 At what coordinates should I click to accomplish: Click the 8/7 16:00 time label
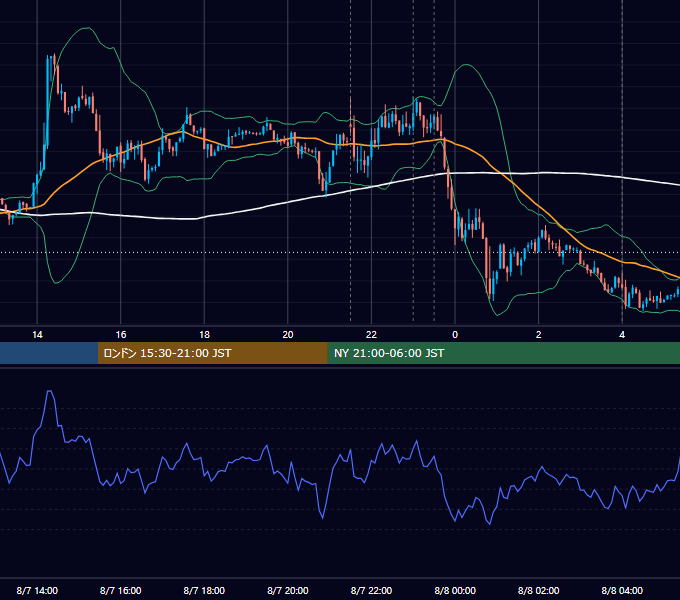point(121,590)
